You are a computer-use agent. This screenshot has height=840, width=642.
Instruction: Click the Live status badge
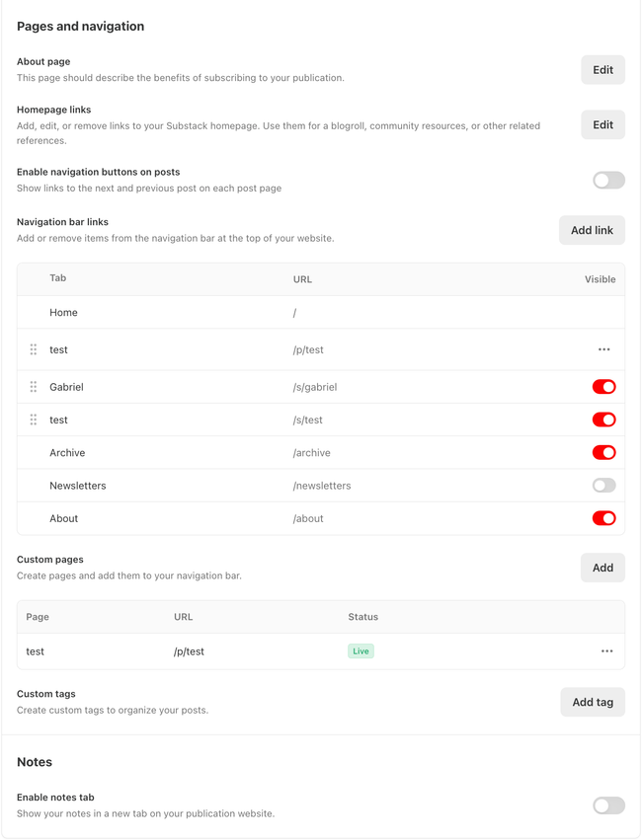coord(361,651)
